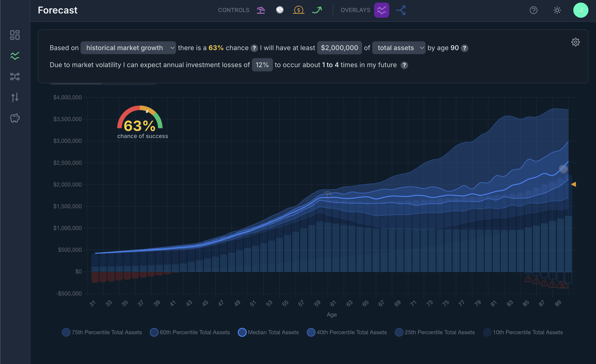Click the Age x-axis title

(x=332, y=315)
